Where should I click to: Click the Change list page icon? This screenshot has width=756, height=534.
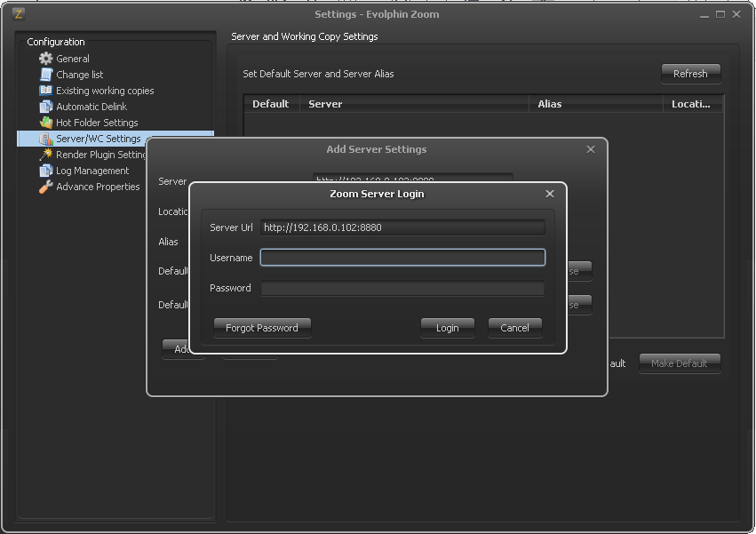click(46, 75)
